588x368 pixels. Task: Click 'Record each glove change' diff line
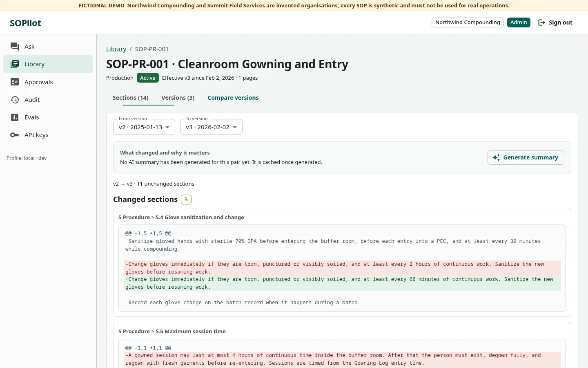tap(244, 303)
